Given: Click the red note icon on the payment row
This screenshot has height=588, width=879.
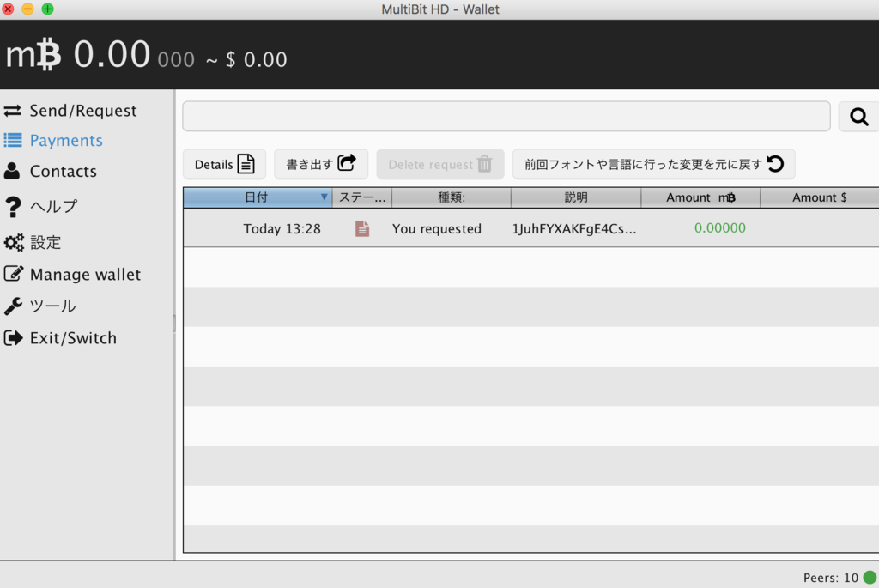Looking at the screenshot, I should (361, 227).
